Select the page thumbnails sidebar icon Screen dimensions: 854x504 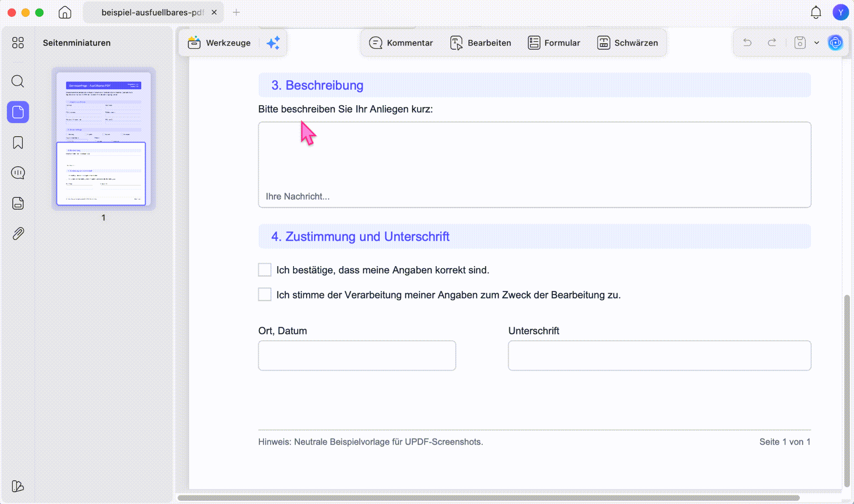[18, 112]
